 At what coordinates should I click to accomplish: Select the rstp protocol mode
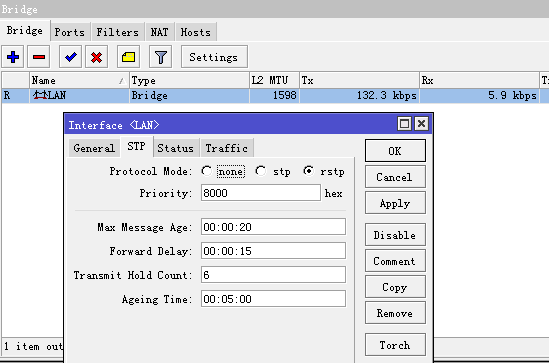(x=308, y=171)
